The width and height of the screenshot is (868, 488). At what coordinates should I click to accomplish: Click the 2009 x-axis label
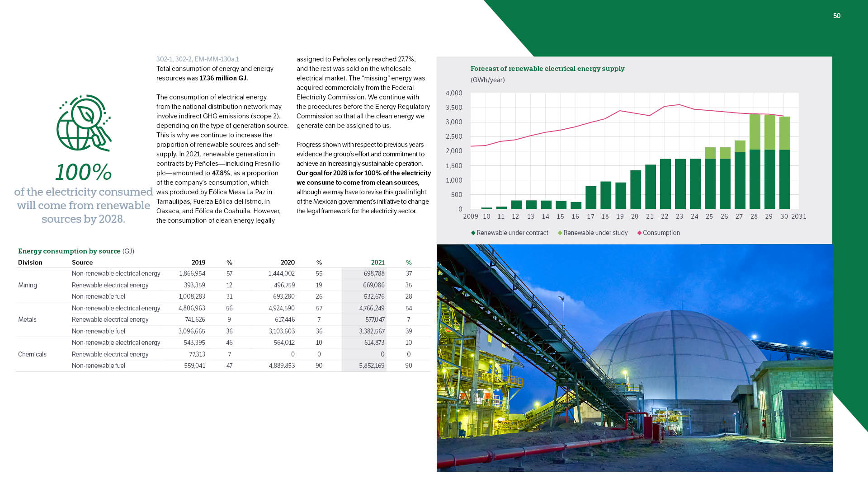pos(471,216)
